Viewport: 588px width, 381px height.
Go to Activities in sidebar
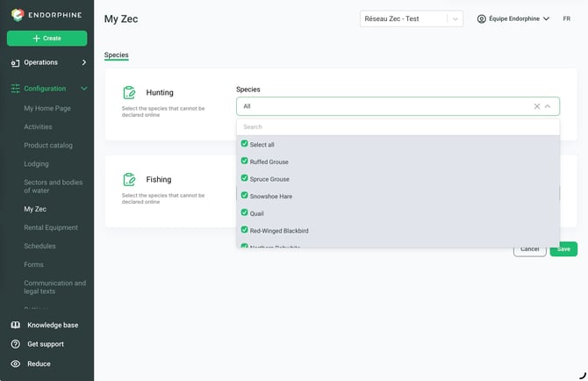click(38, 126)
